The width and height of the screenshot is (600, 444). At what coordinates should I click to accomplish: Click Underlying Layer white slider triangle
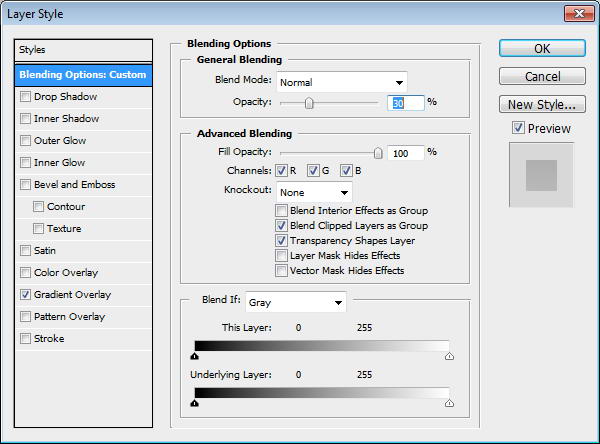(449, 403)
